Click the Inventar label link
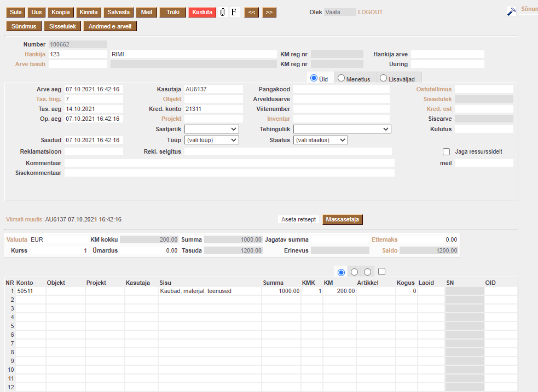Image resolution: width=538 pixels, height=392 pixels. [279, 119]
